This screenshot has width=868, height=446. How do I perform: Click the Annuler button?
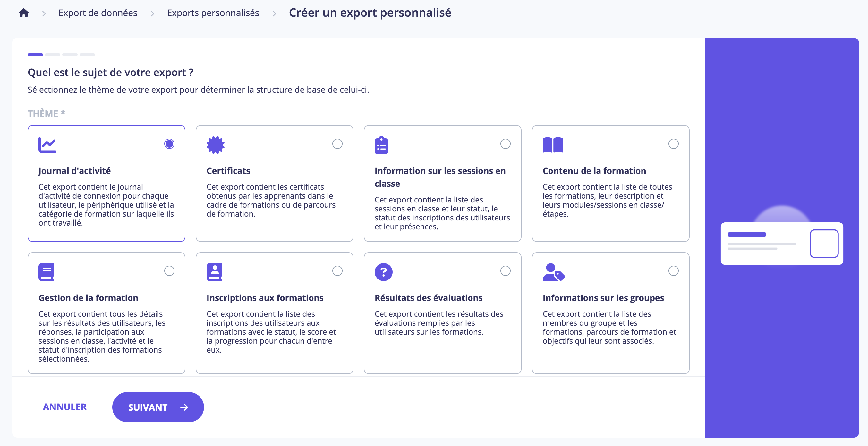click(x=65, y=407)
